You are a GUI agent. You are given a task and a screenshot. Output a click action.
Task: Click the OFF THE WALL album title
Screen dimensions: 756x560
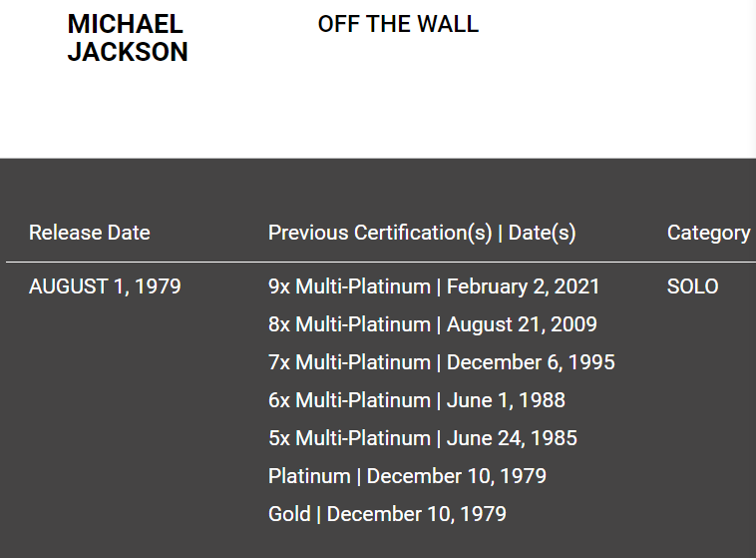398,24
